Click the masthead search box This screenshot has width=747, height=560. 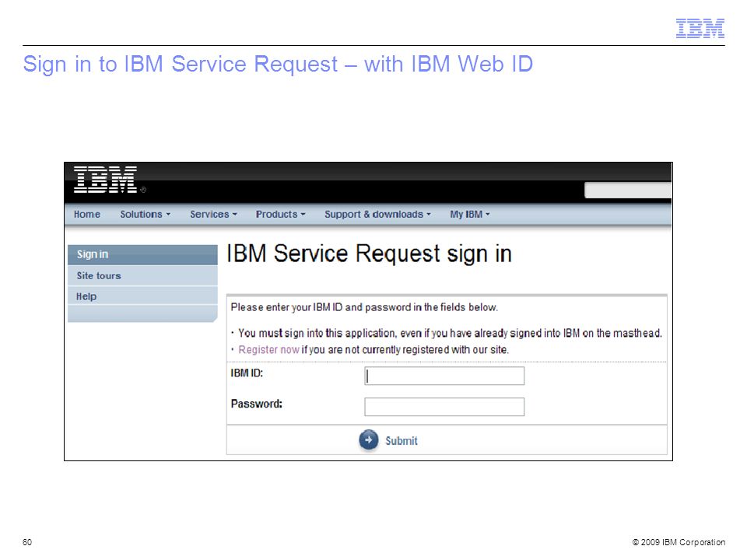pyautogui.click(x=628, y=190)
